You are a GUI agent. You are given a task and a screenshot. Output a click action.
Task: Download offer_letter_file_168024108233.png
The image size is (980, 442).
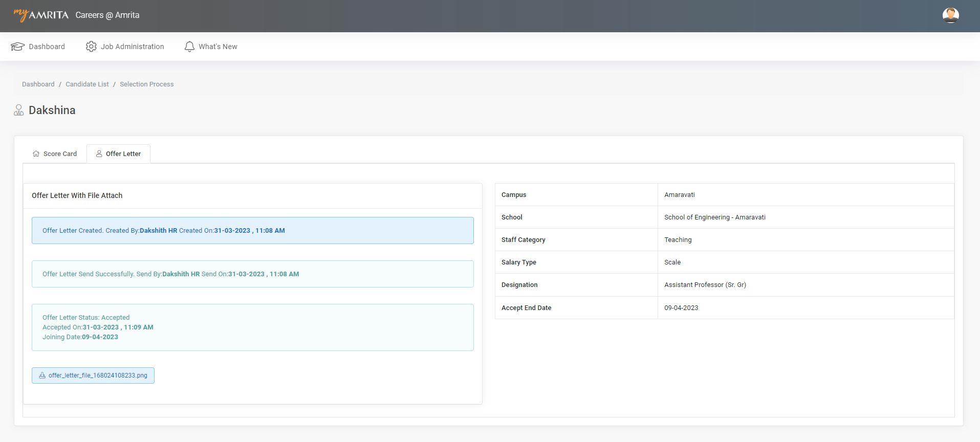tap(98, 375)
